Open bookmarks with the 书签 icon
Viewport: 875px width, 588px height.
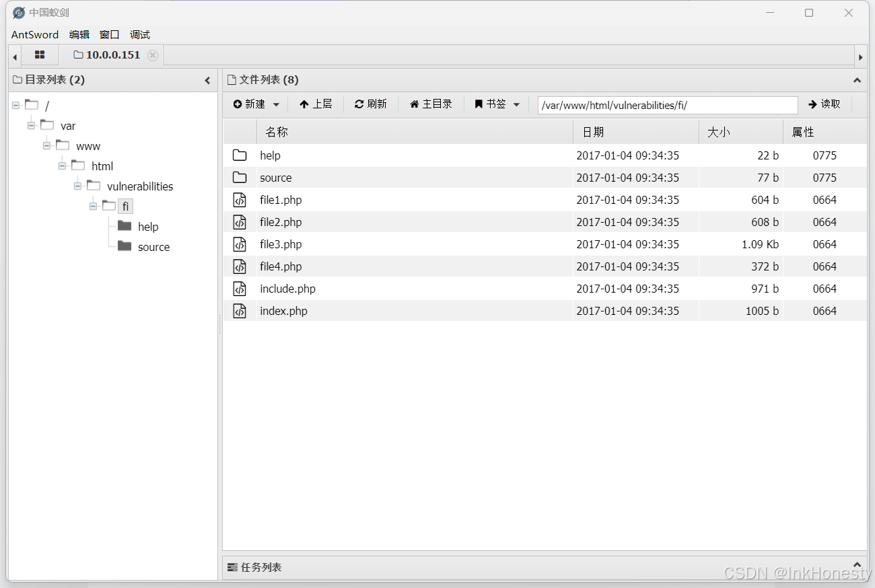[x=479, y=104]
